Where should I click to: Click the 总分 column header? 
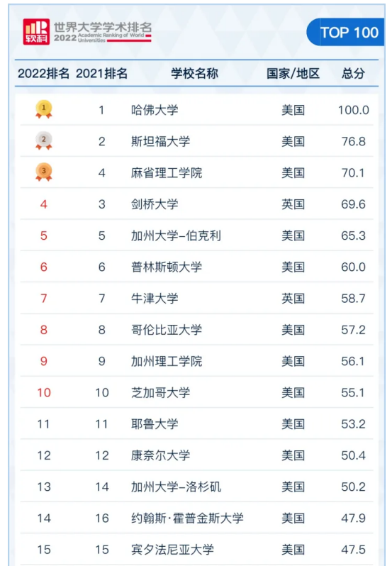(x=353, y=73)
